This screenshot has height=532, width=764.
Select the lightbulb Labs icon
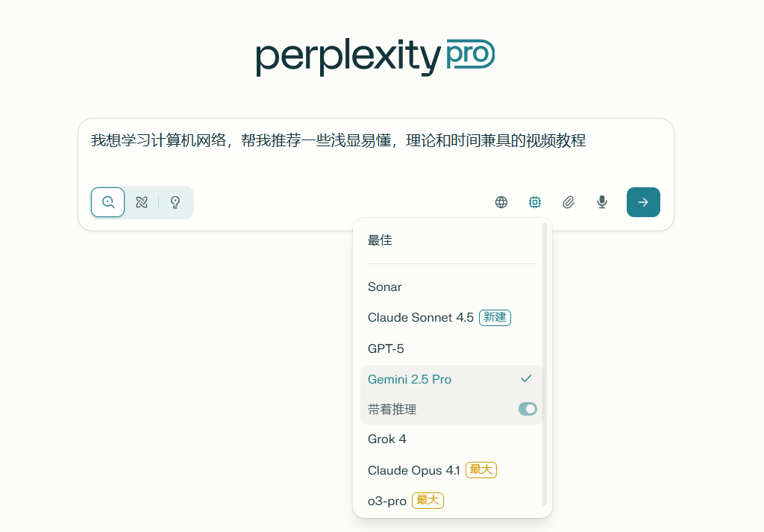click(x=174, y=201)
